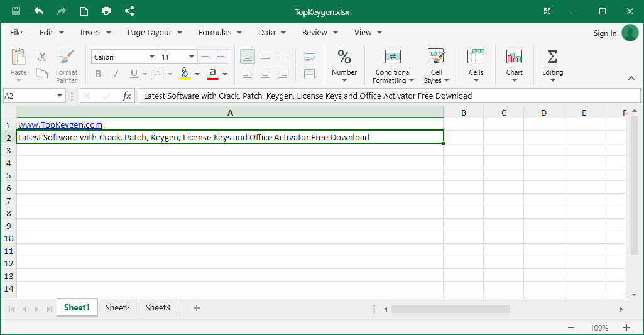Image resolution: width=644 pixels, height=335 pixels.
Task: Share the workbook using share icon
Action: click(x=129, y=11)
